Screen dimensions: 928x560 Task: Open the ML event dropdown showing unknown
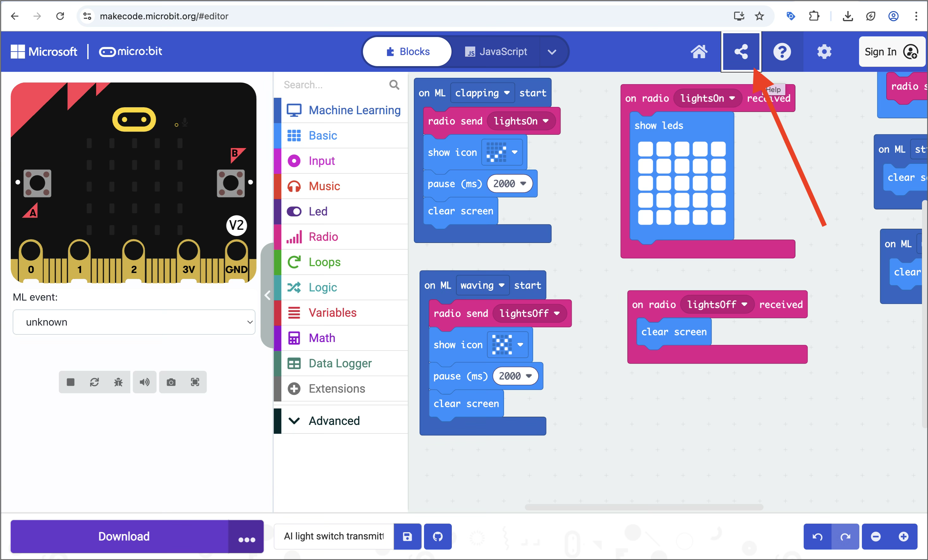[134, 322]
